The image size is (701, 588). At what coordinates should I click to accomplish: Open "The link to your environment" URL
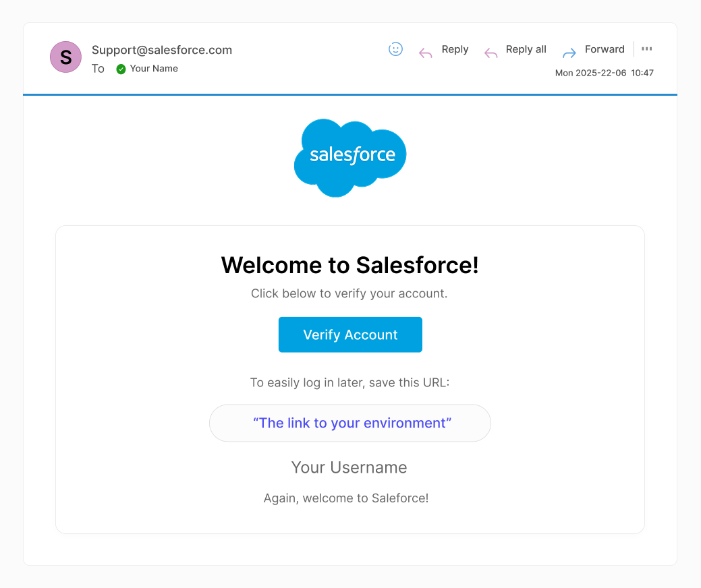pyautogui.click(x=352, y=423)
